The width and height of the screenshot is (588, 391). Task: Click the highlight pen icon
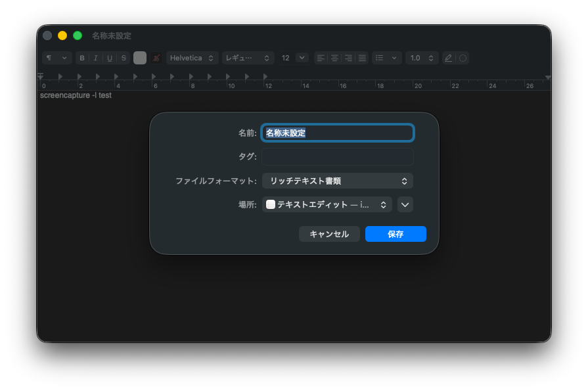449,58
